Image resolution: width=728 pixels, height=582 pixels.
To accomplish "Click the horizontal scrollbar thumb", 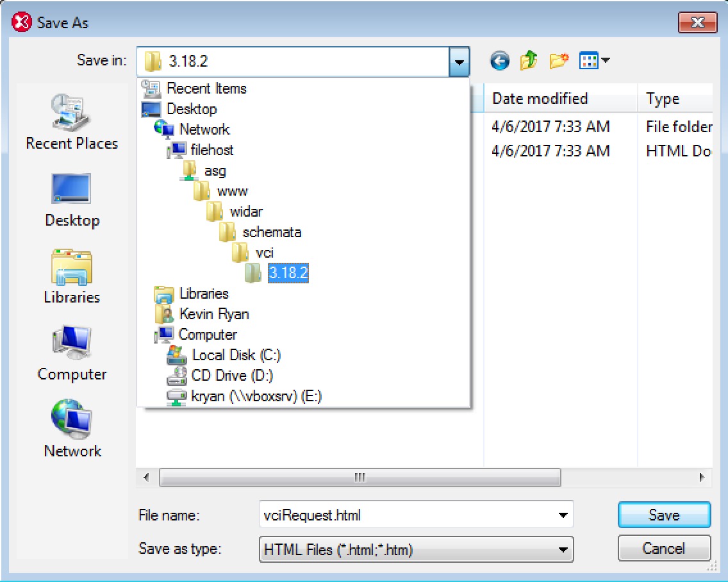I will (360, 478).
